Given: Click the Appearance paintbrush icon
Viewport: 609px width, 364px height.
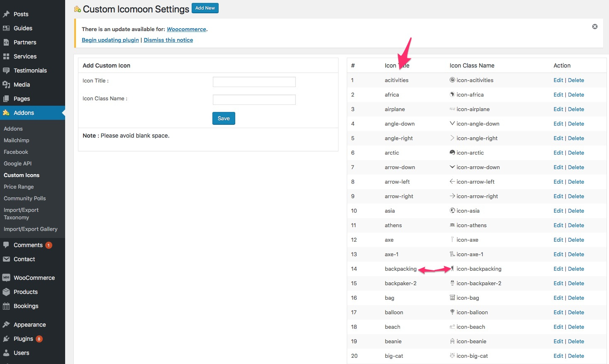Looking at the screenshot, I should tap(6, 325).
